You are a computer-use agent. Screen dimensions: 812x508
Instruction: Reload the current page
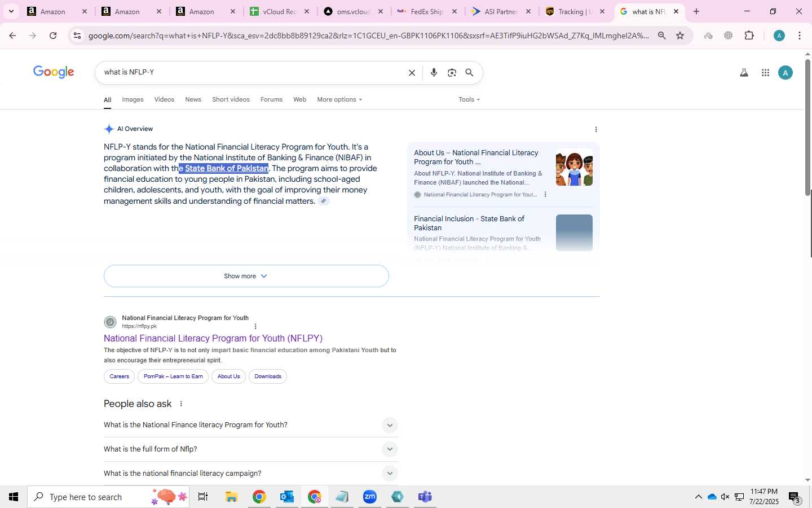[x=53, y=36]
